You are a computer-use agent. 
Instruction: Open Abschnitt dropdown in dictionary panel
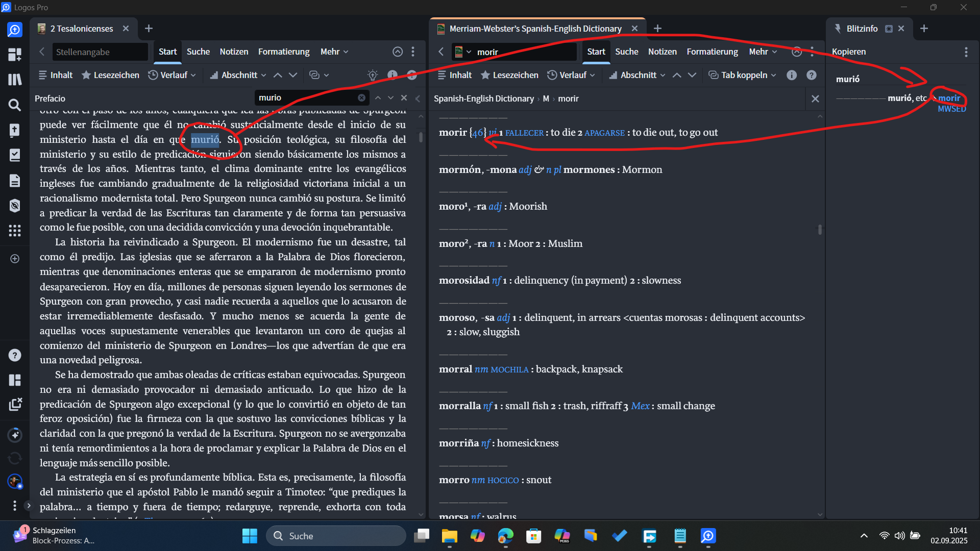coord(637,75)
